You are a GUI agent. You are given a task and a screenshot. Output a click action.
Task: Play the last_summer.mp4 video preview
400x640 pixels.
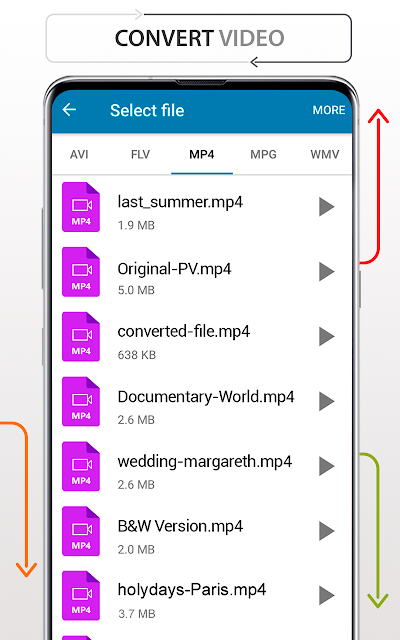(x=327, y=207)
